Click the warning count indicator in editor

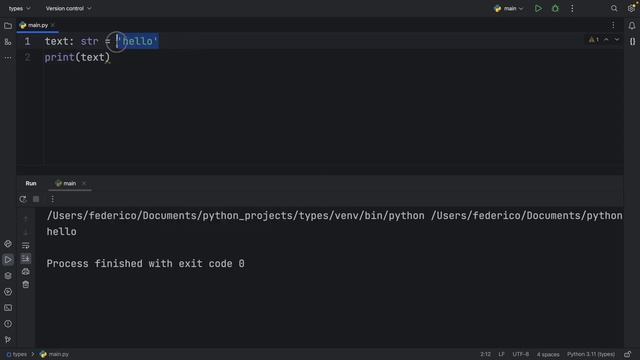pos(593,40)
